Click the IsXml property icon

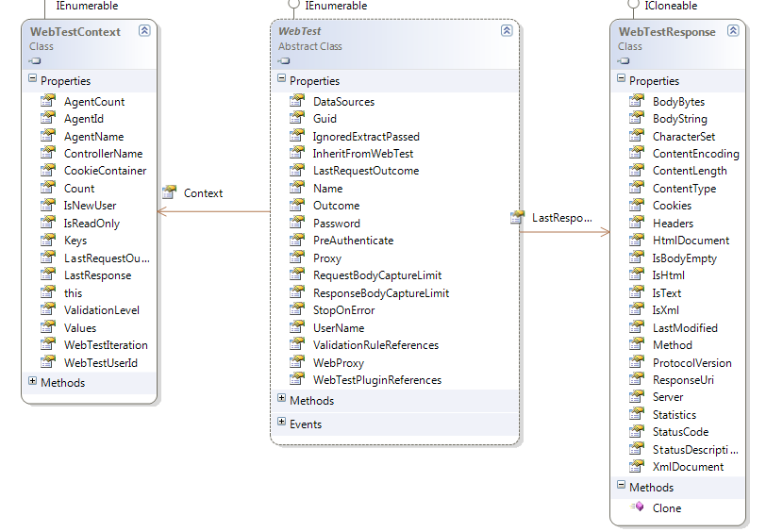coord(637,309)
